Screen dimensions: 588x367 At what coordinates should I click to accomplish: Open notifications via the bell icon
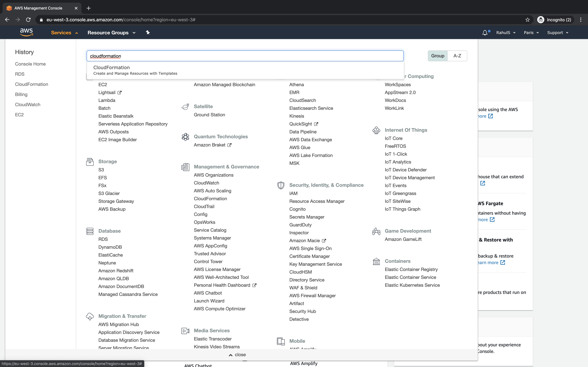(484, 32)
